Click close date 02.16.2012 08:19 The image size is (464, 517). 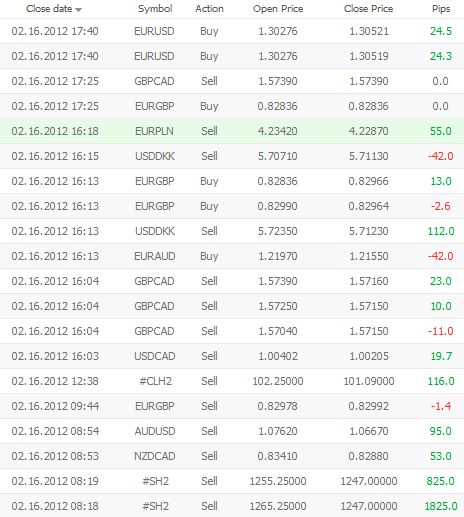55,481
